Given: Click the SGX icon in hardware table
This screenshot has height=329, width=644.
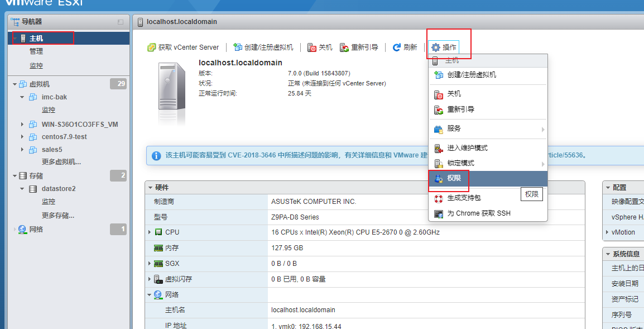Looking at the screenshot, I should 158,264.
